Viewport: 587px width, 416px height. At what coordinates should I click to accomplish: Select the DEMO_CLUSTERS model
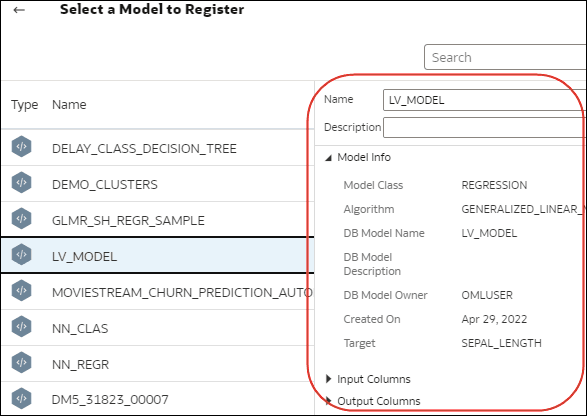point(158,184)
